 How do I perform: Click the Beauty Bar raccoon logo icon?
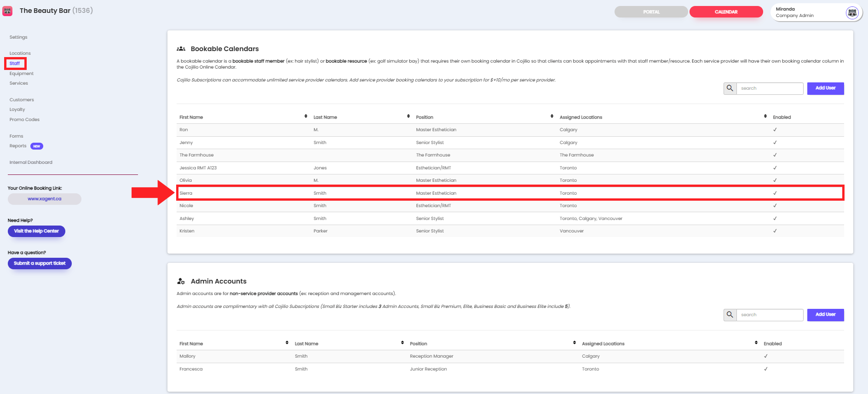pos(7,11)
